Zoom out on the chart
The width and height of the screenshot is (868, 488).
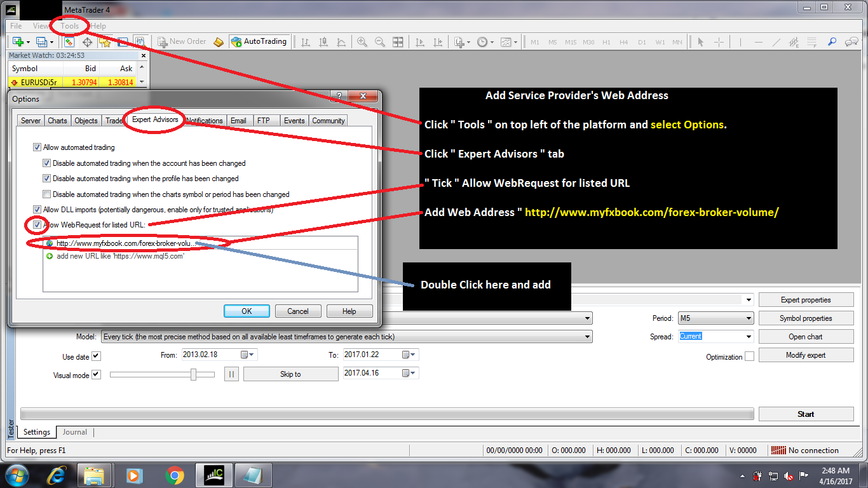(380, 42)
